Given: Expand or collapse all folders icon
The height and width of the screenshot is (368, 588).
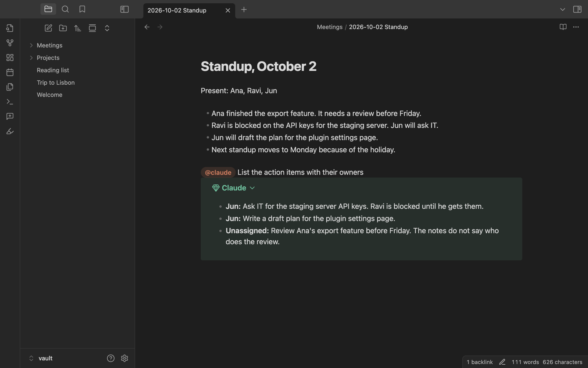Looking at the screenshot, I should point(107,28).
